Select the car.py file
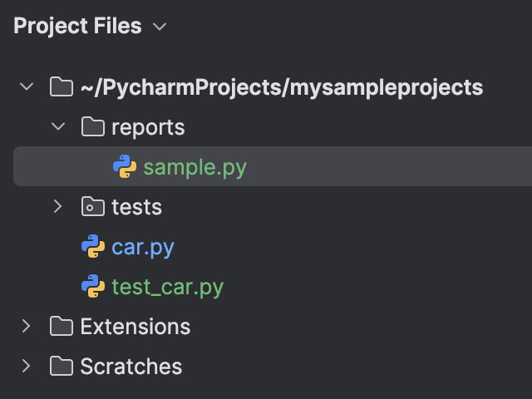This screenshot has width=532, height=399. point(143,247)
